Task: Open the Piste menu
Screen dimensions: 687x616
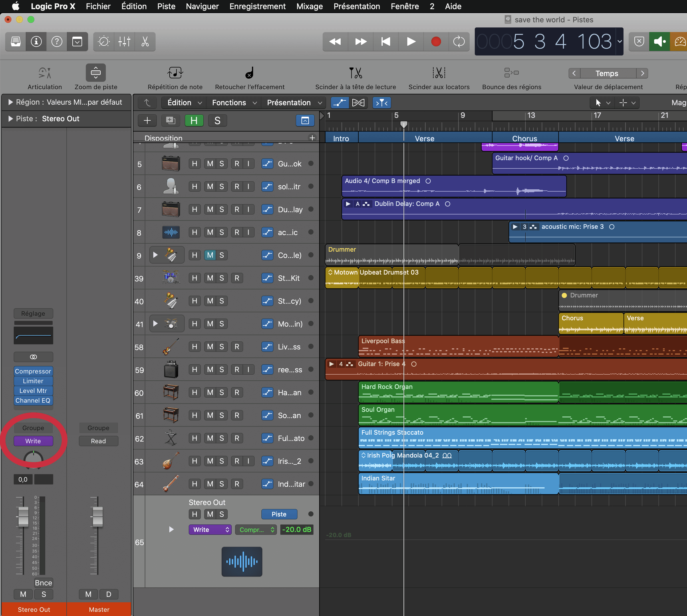Action: pyautogui.click(x=166, y=6)
